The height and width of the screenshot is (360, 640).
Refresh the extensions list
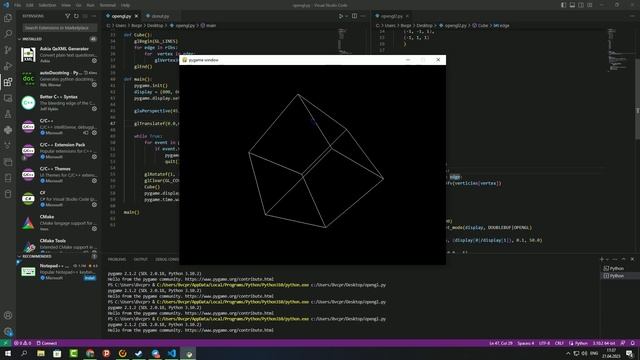[76, 16]
